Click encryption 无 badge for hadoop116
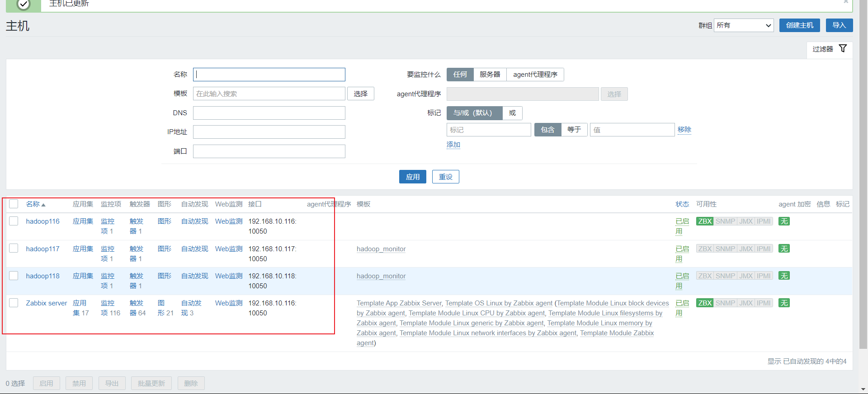 coord(784,221)
